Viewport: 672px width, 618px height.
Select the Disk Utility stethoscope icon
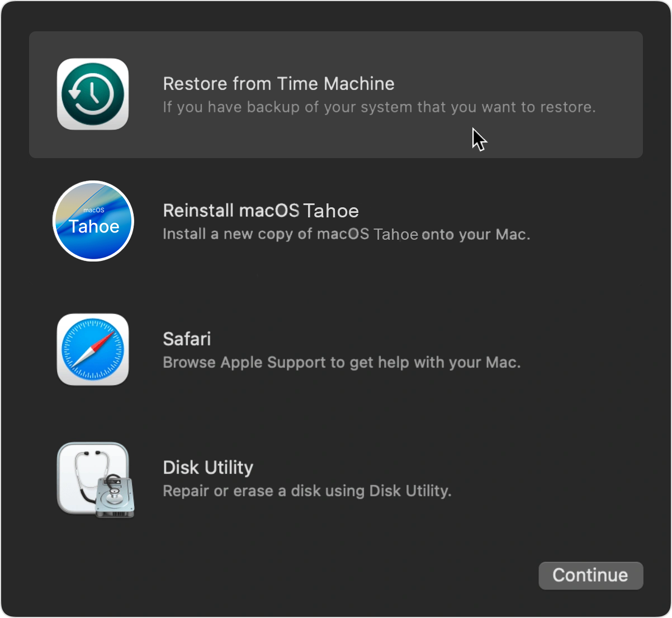point(96,480)
